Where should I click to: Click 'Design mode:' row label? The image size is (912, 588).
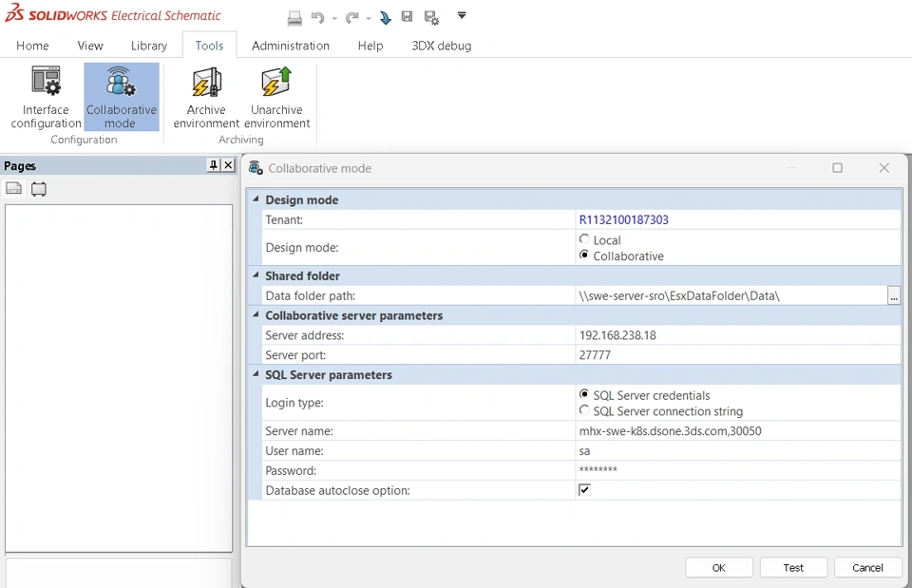(x=302, y=247)
